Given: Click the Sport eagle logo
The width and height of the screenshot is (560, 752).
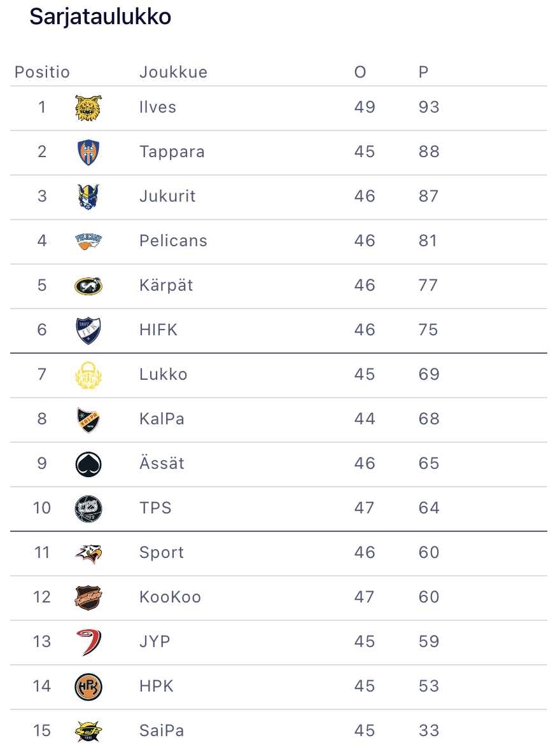Looking at the screenshot, I should (88, 553).
